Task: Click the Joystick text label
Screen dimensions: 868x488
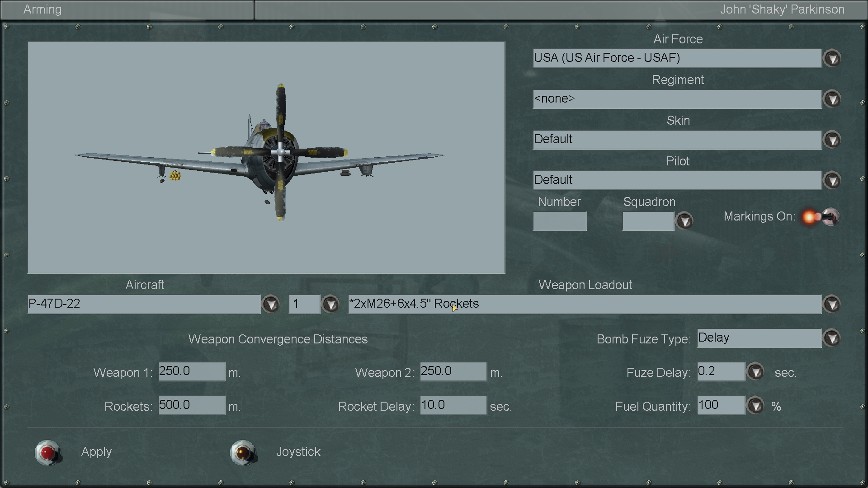Action: pos(298,452)
